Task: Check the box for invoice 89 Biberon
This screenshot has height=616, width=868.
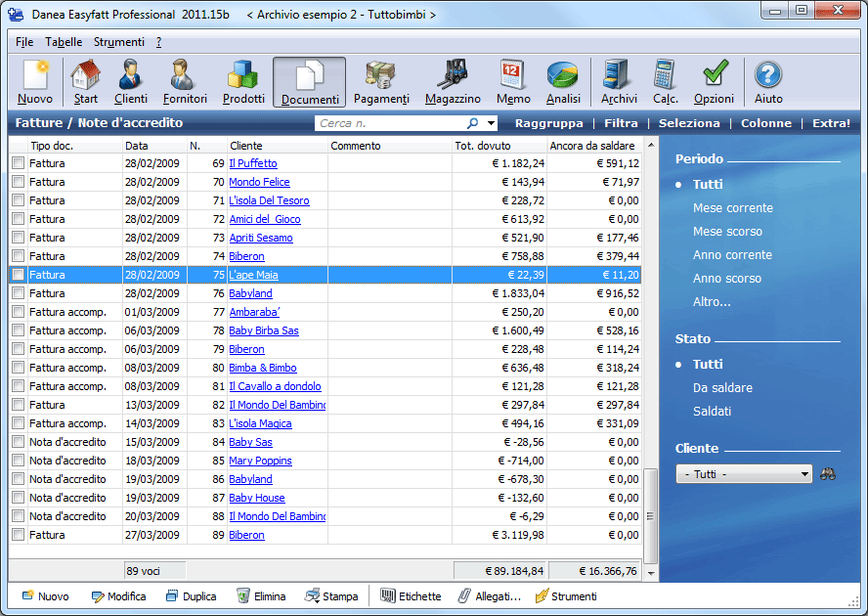Action: [x=19, y=535]
